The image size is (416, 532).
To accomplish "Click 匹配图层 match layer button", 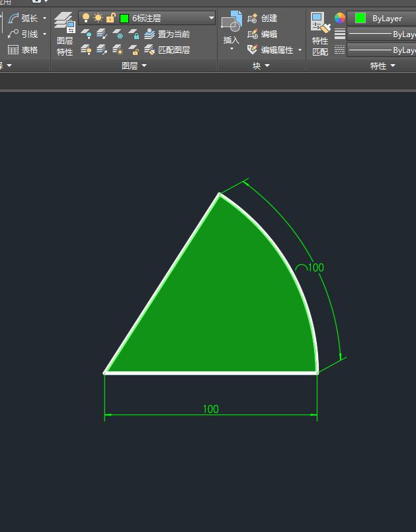I will [167, 50].
